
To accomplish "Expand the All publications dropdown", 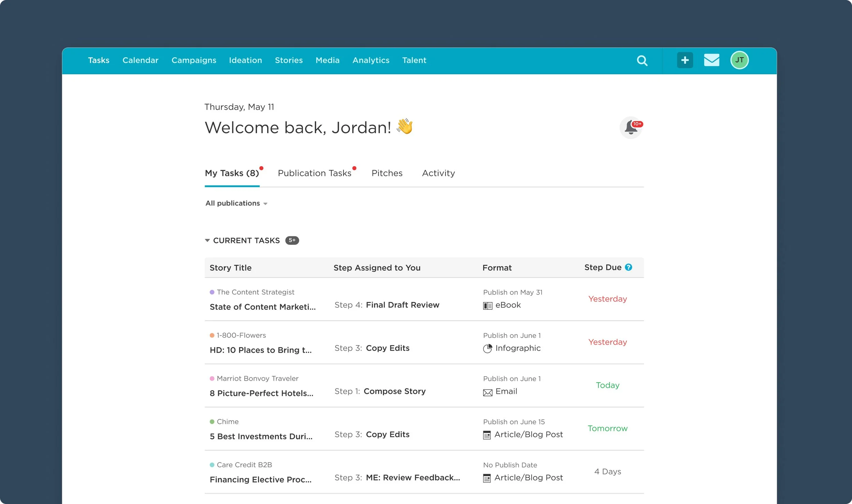I will (x=236, y=203).
